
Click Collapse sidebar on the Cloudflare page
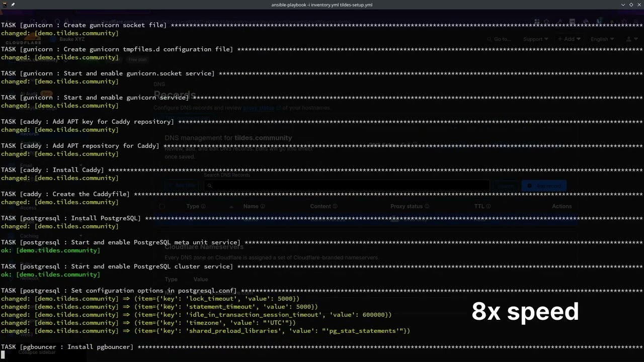pyautogui.click(x=37, y=352)
